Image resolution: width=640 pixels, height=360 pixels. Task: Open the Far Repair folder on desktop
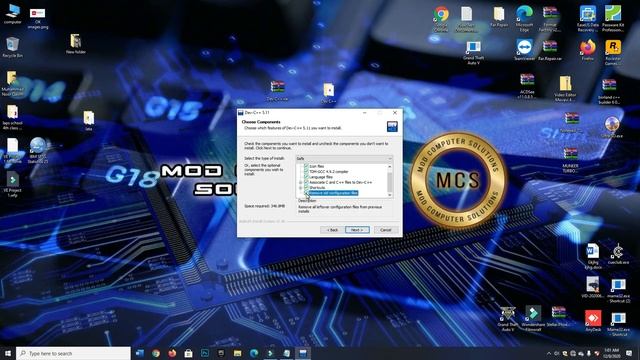(499, 17)
